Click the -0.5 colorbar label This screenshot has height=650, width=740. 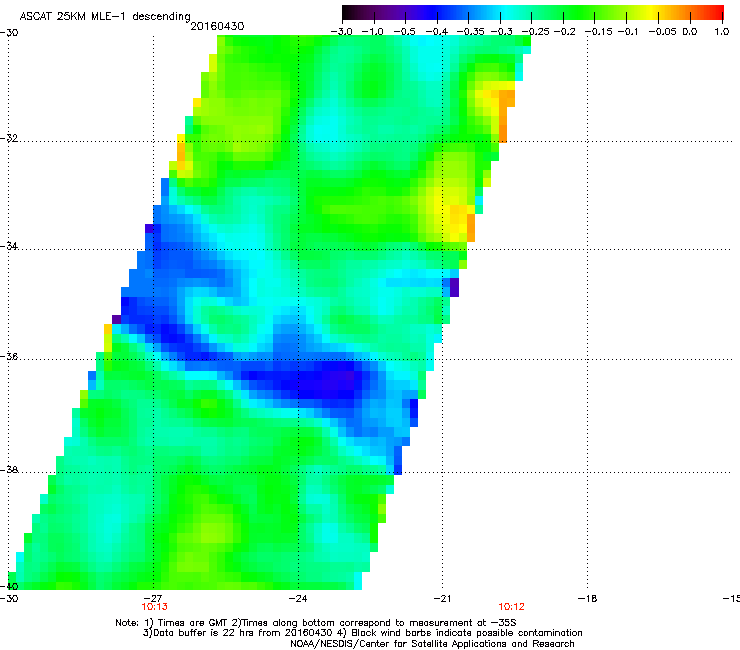(404, 32)
